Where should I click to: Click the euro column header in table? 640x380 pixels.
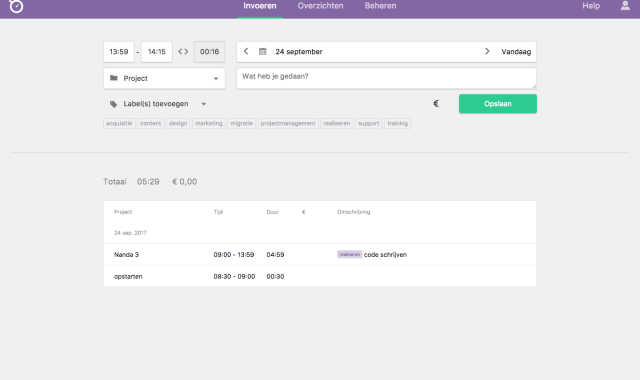pyautogui.click(x=303, y=212)
